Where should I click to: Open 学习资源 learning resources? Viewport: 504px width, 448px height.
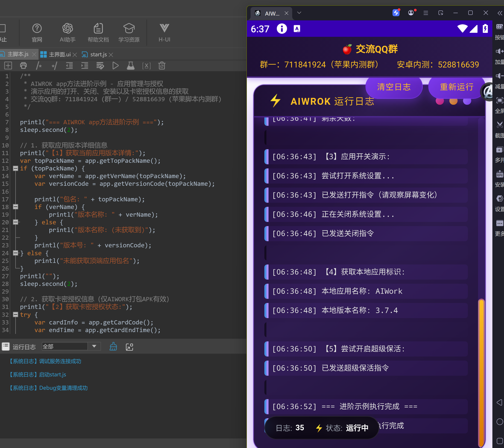tap(129, 33)
